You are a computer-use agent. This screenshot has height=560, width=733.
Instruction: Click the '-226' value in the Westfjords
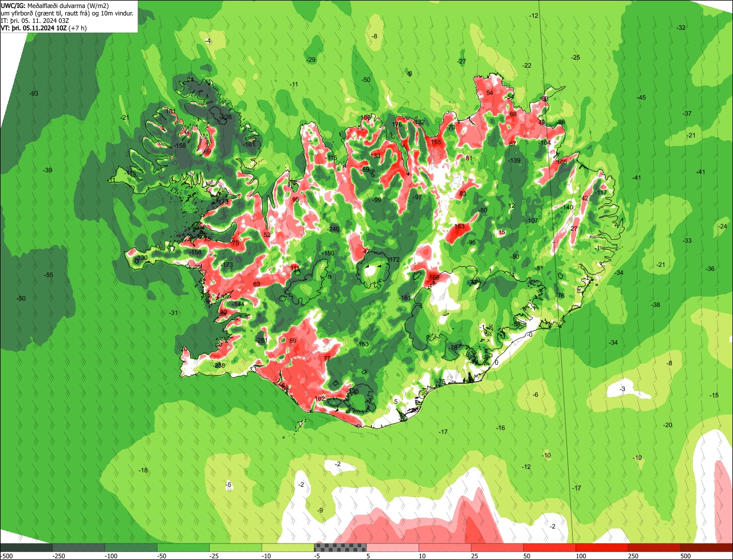(x=226, y=117)
